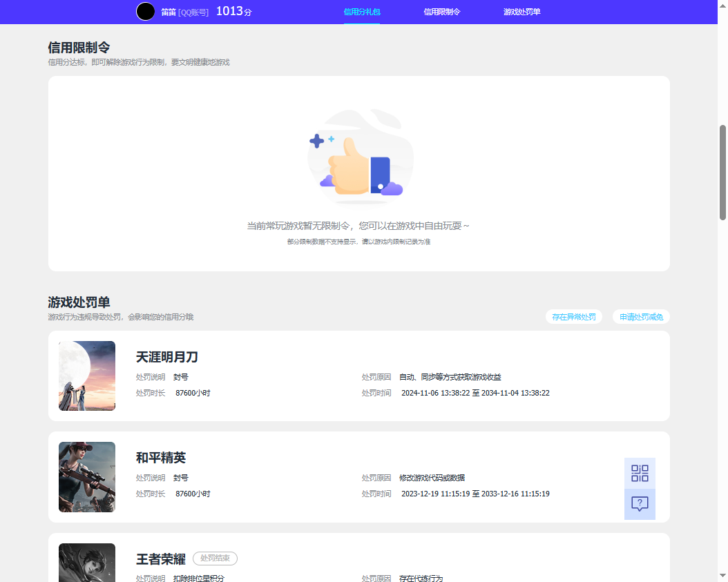Click the 扣除排位星积分 penalty description

click(199, 579)
